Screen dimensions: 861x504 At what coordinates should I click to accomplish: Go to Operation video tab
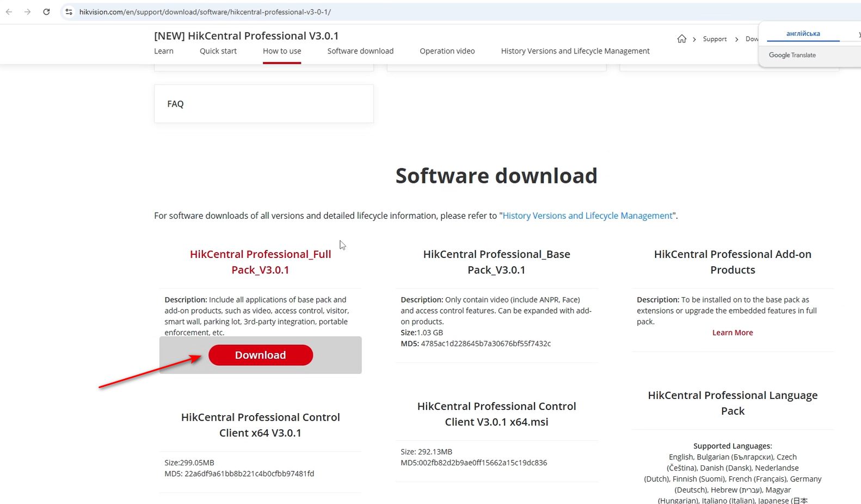coord(447,51)
